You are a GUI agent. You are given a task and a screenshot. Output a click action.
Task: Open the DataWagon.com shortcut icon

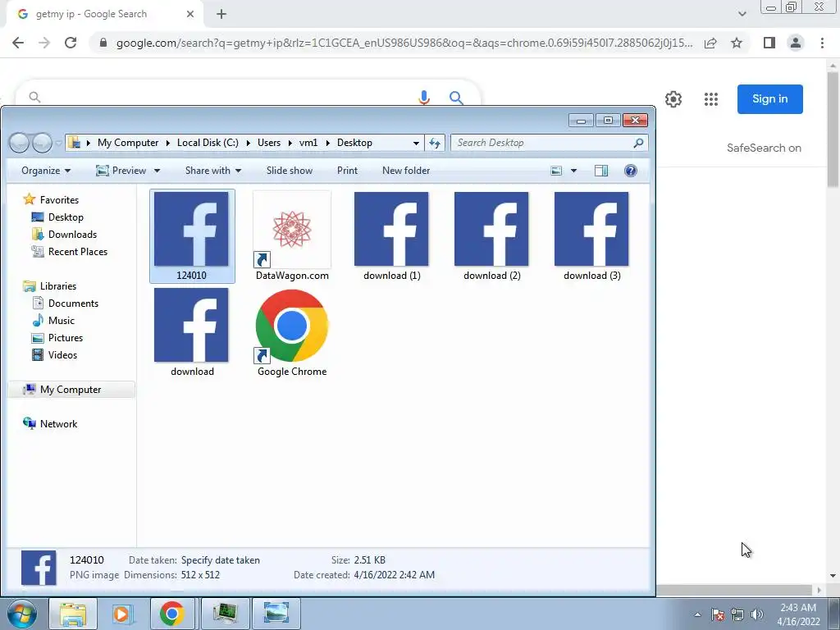[x=292, y=235]
